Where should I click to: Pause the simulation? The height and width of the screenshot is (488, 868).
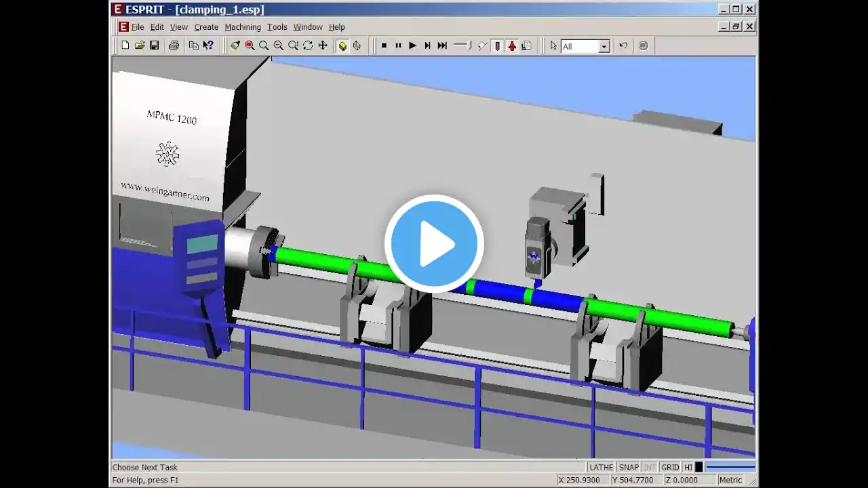[x=398, y=45]
